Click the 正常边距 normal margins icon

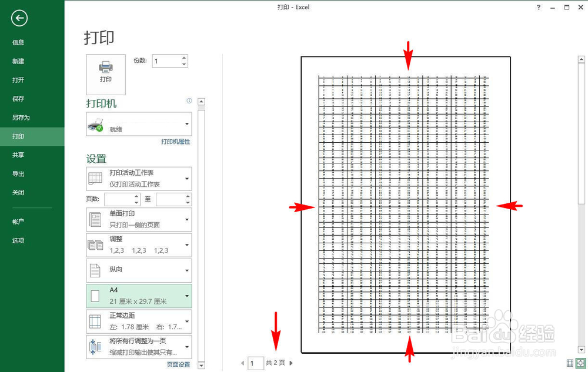pyautogui.click(x=96, y=321)
